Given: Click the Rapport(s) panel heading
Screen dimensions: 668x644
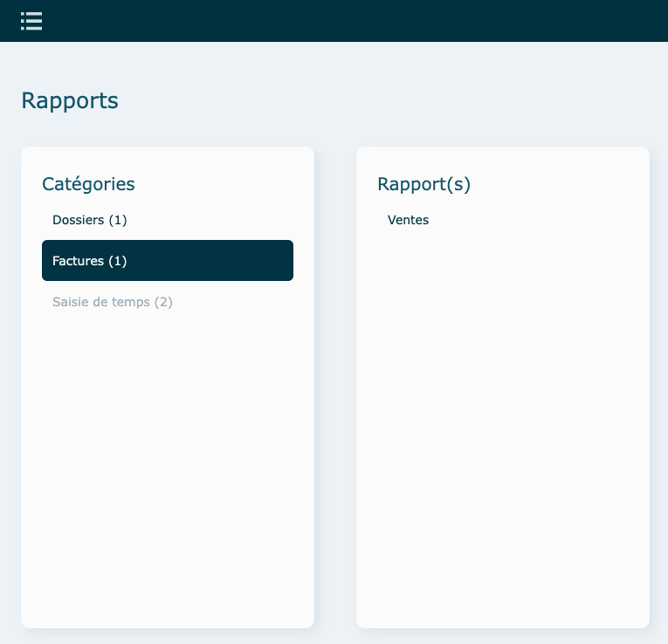Looking at the screenshot, I should (x=424, y=184).
